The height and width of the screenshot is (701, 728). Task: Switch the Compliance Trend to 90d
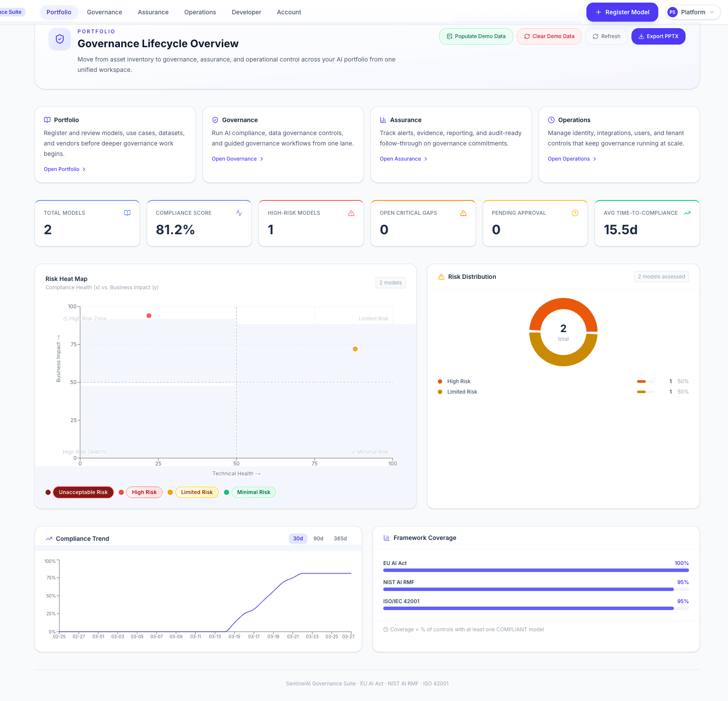(x=318, y=538)
